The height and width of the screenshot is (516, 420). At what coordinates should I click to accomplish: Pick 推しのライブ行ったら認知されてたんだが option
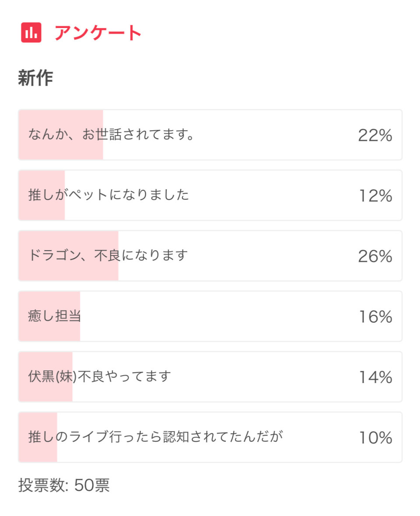[210, 437]
